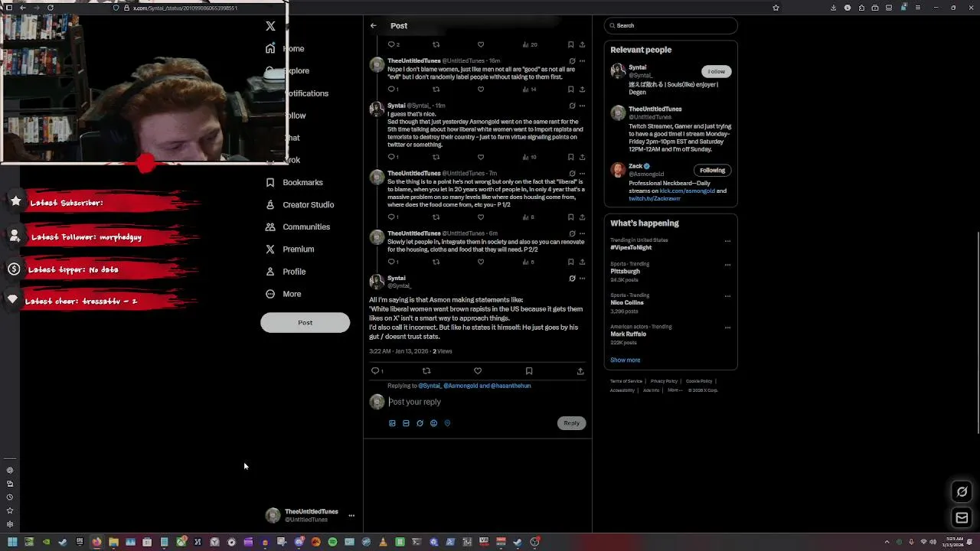
Task: Add GIF icon in reply composer
Action: pyautogui.click(x=406, y=423)
